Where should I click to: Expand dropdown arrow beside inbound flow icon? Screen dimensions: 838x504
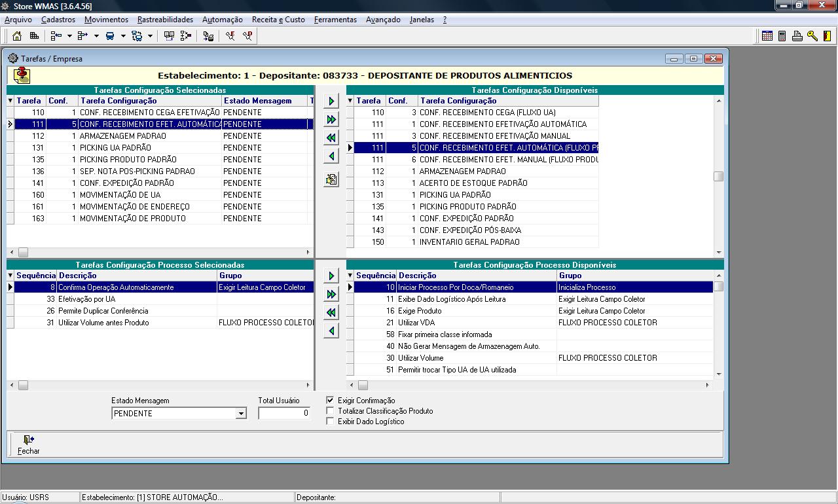tap(69, 36)
